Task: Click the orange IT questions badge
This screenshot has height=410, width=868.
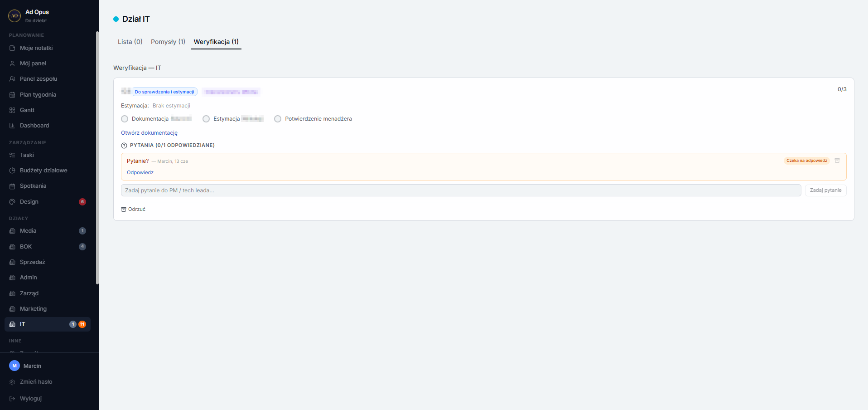Action: coord(82,324)
